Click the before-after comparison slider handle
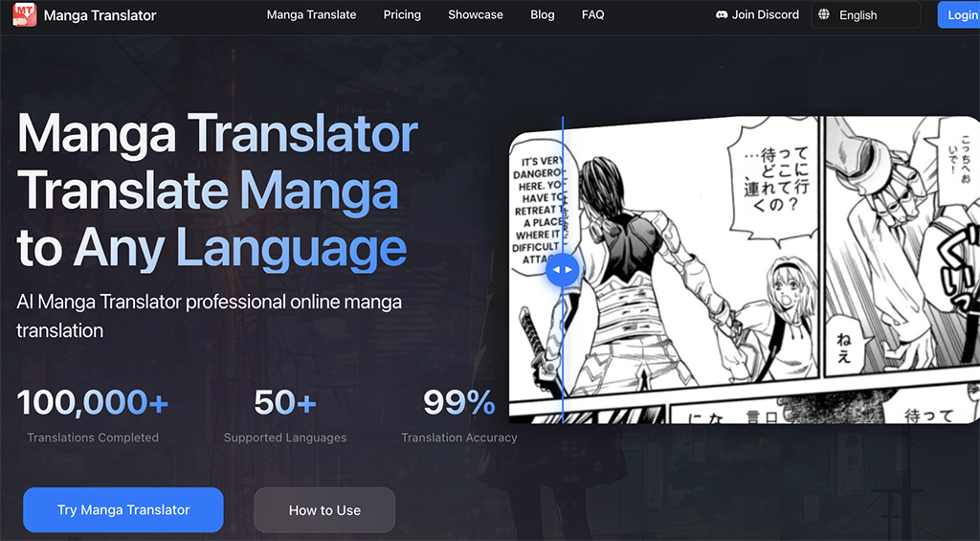Screen dimensions: 980x541 tap(563, 270)
